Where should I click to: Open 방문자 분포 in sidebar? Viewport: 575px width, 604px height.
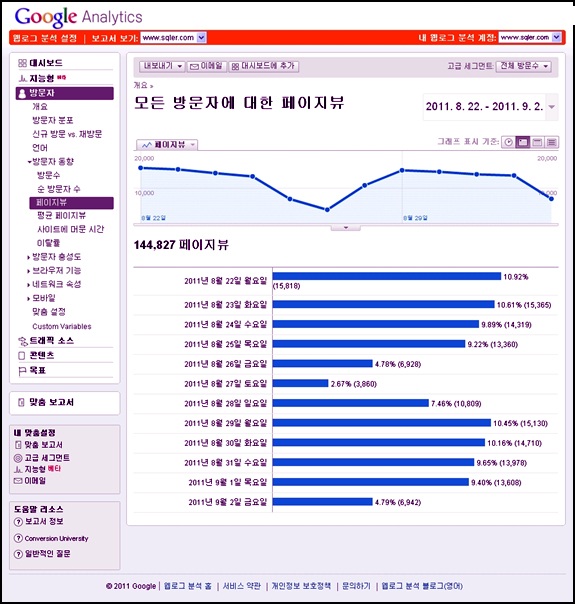pos(53,121)
